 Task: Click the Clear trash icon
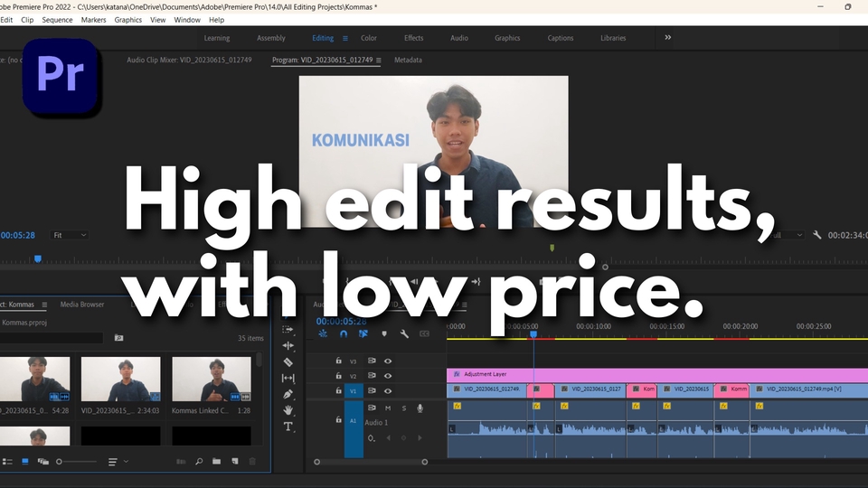point(252,462)
